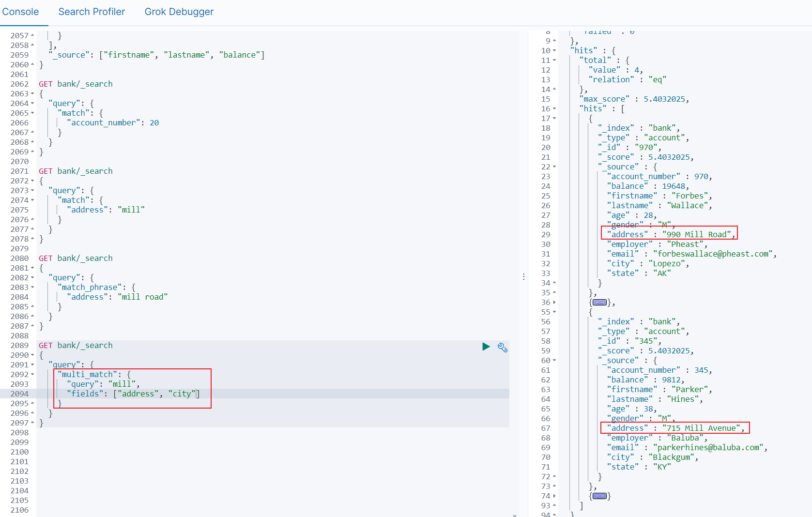
Task: Click the "state" : "AK" line
Action: [639, 274]
